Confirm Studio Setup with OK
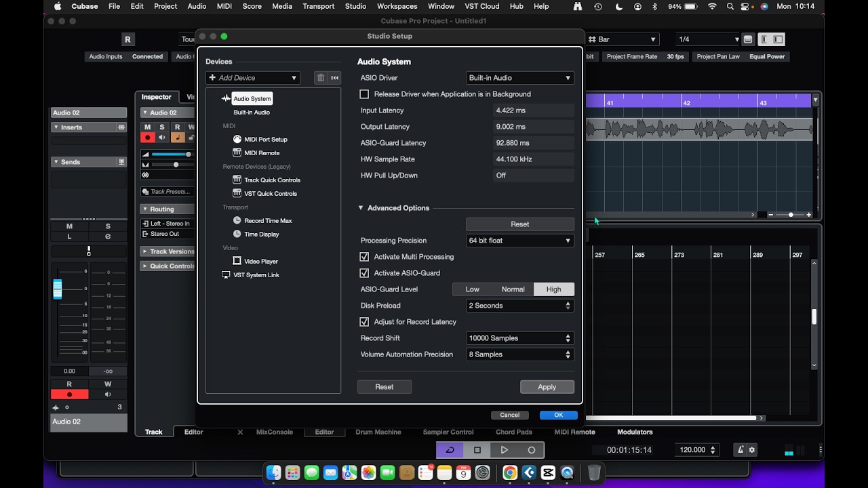 pyautogui.click(x=559, y=415)
